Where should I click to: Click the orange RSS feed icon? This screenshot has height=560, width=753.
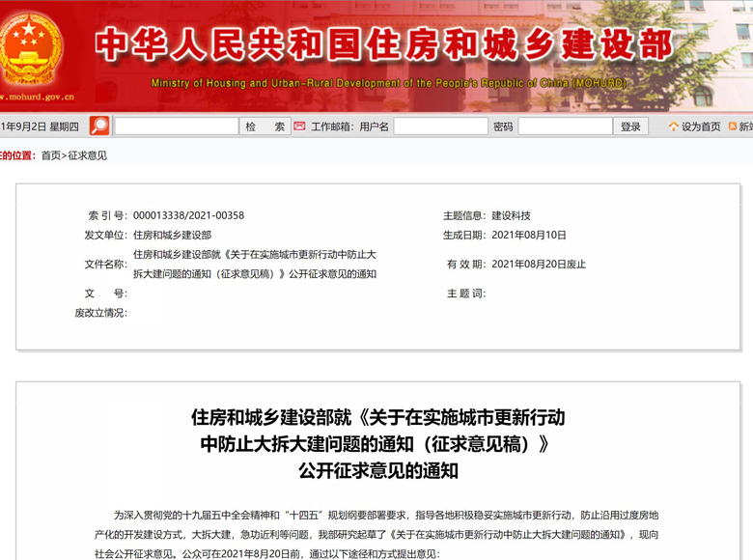tap(733, 126)
